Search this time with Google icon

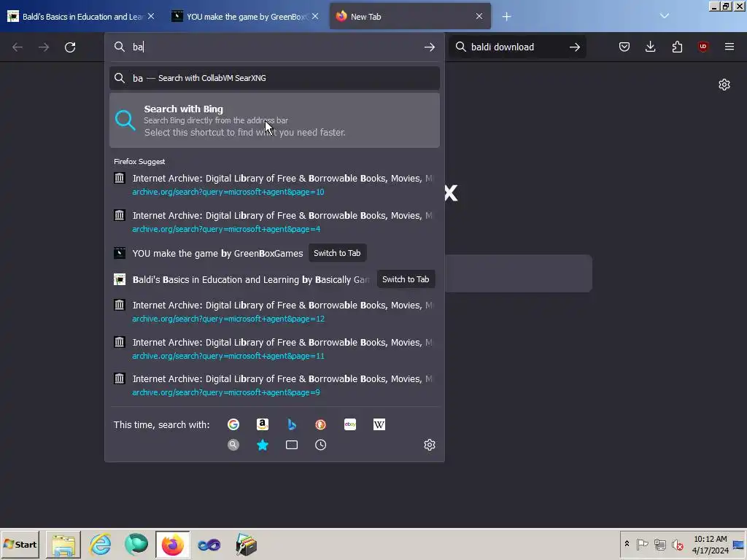pos(233,424)
